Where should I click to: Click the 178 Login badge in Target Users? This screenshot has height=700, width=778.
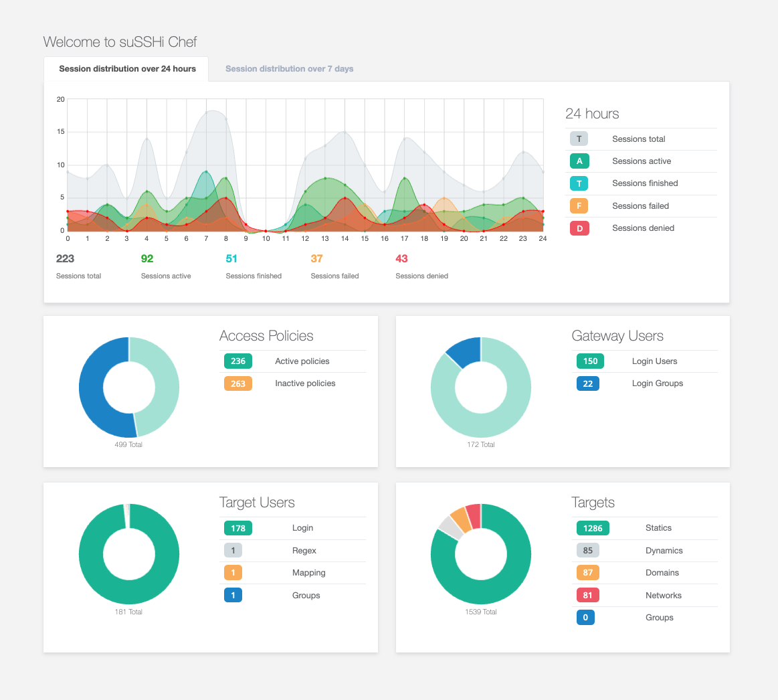click(x=237, y=528)
